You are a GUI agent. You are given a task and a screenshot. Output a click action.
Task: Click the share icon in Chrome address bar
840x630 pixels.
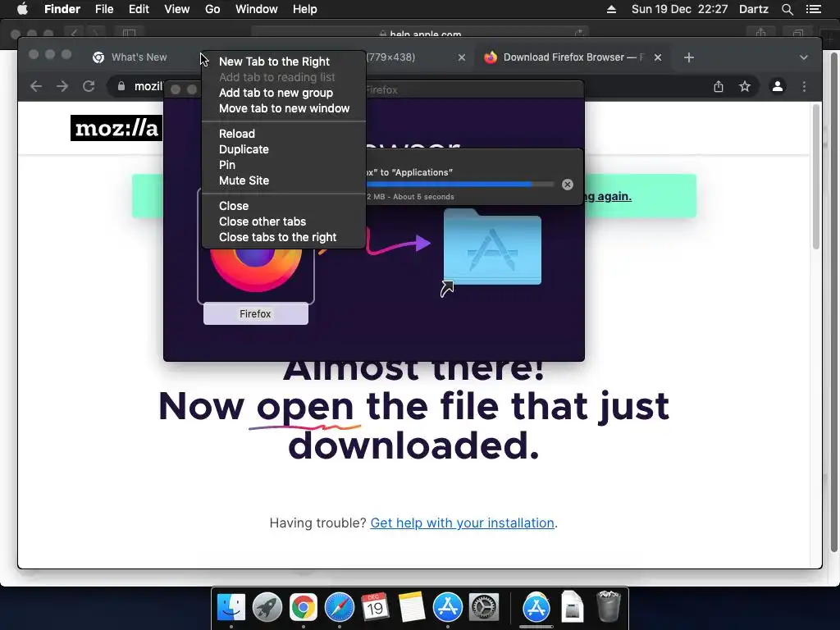tap(719, 86)
